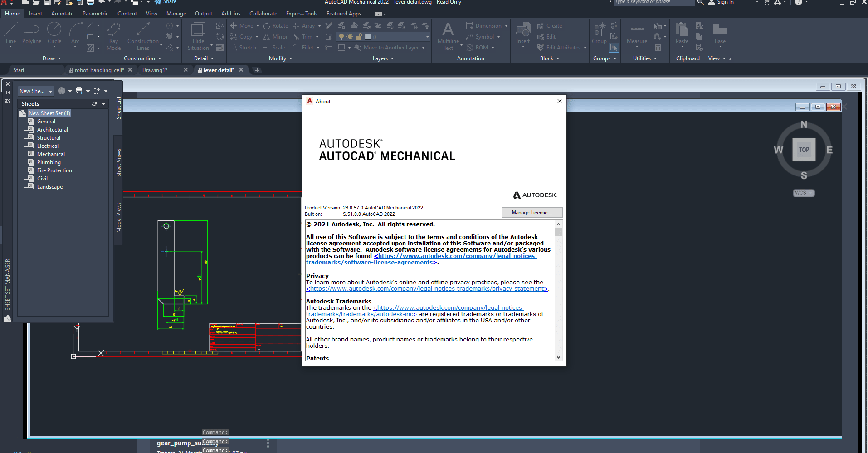Image resolution: width=868 pixels, height=453 pixels.
Task: Open the WCS coordinate system dropdown
Action: coord(804,193)
